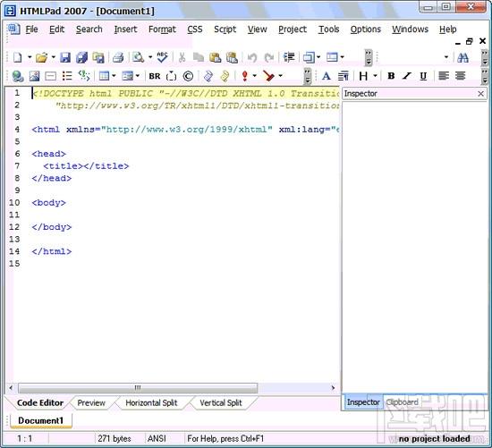The height and width of the screenshot is (448, 492).
Task: Click the Save All icon
Action: (82, 57)
